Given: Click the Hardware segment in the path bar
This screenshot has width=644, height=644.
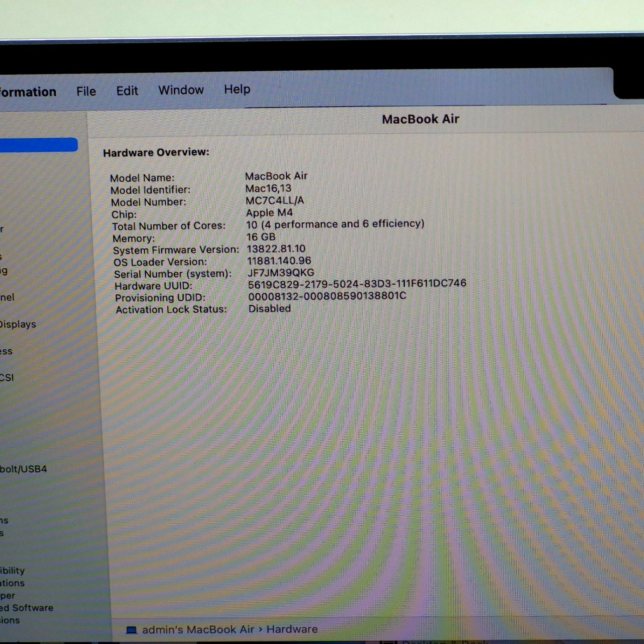Looking at the screenshot, I should [x=292, y=629].
